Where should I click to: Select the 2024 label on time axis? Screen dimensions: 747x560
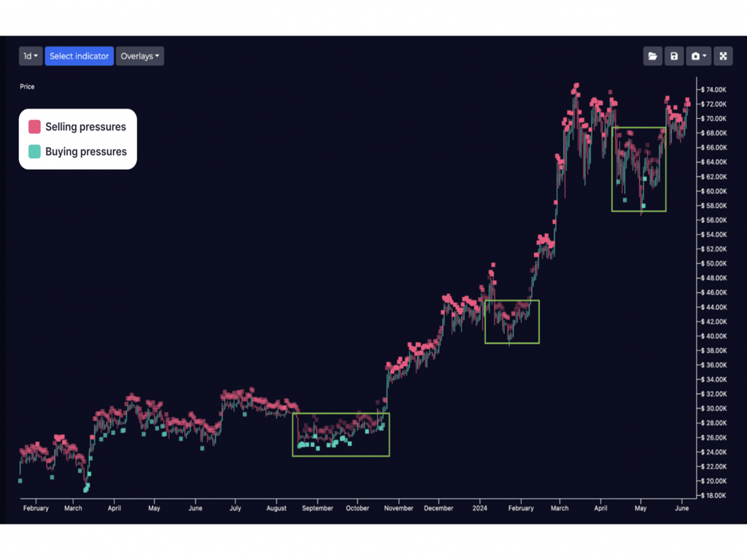pyautogui.click(x=479, y=508)
